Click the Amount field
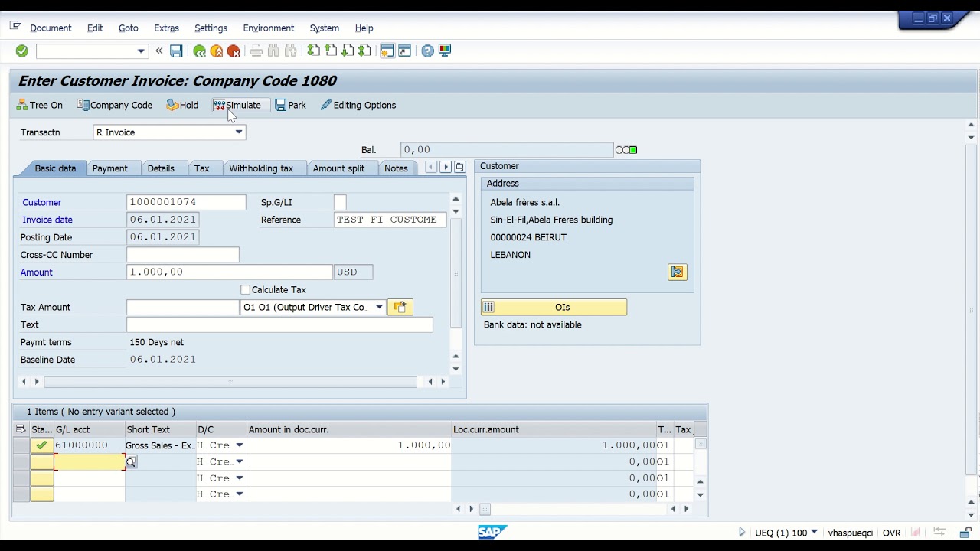Viewport: 980px width, 551px height. pyautogui.click(x=229, y=272)
